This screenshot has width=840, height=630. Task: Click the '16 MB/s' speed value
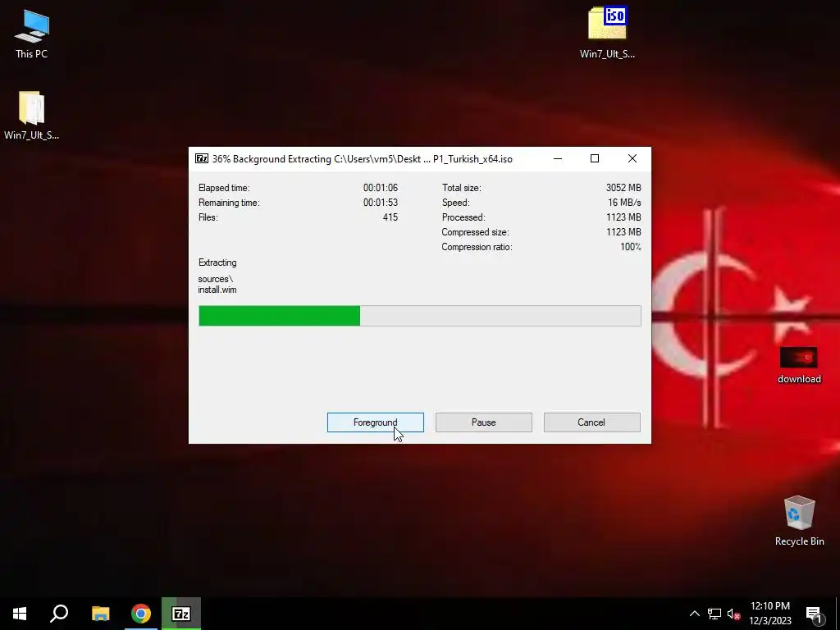pos(624,203)
